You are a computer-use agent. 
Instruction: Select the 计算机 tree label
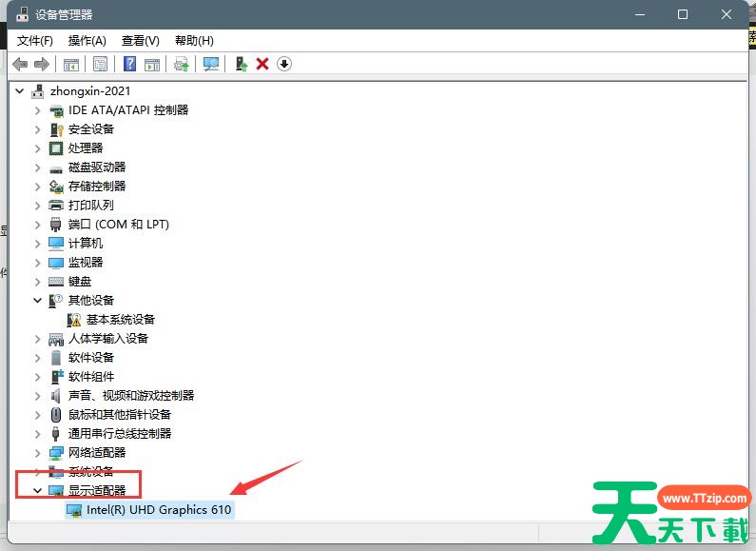[x=86, y=244]
